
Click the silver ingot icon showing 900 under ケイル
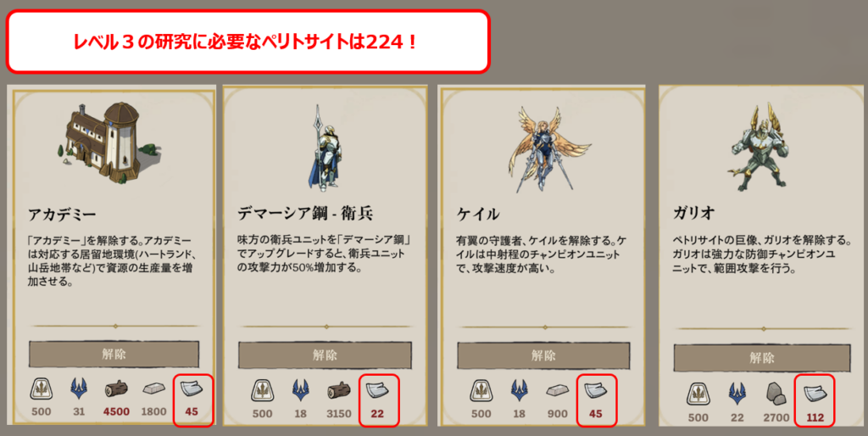click(x=558, y=391)
